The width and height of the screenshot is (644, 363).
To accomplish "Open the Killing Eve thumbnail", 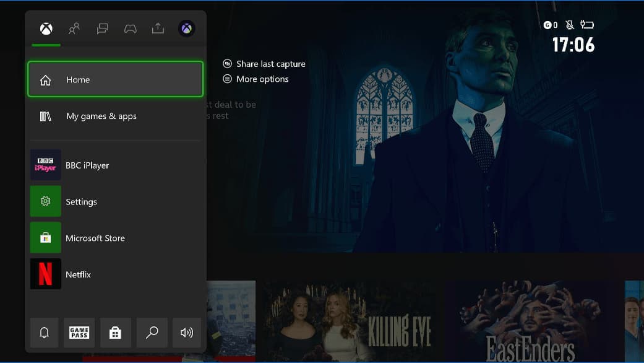I will [x=351, y=321].
